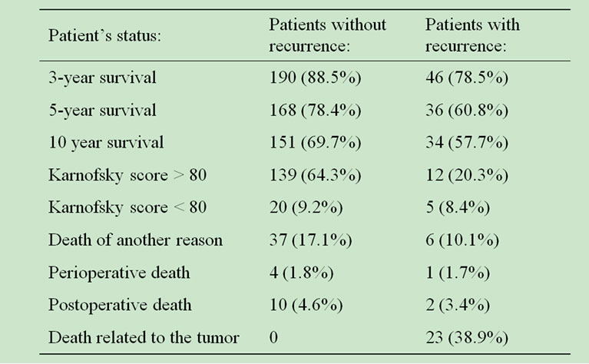This screenshot has width=589, height=364.
Task: Select the "Death of another reason" label
Action: coord(135,240)
